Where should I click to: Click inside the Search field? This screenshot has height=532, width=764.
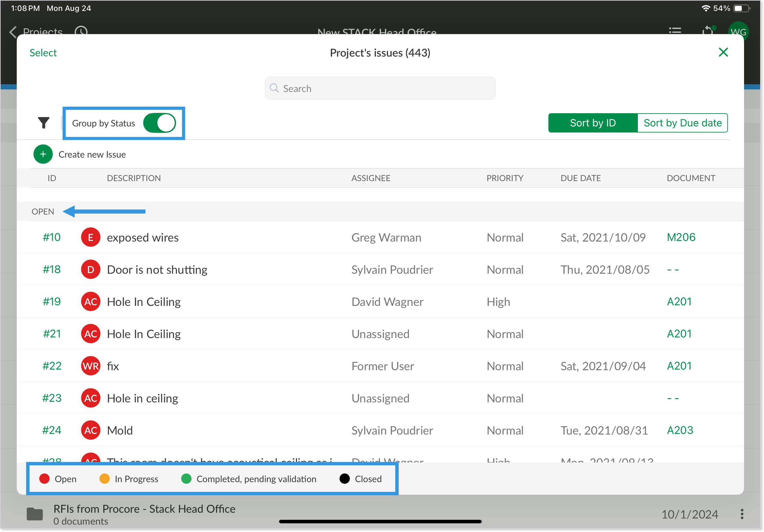pos(380,88)
